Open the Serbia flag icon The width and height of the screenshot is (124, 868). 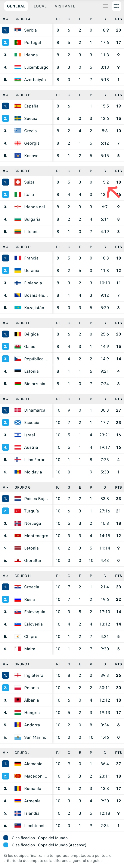point(18,30)
